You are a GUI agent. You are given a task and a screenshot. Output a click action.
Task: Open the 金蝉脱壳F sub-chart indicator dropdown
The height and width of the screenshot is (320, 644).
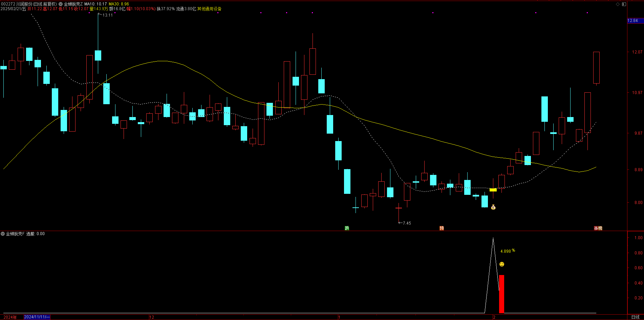(x=3, y=234)
